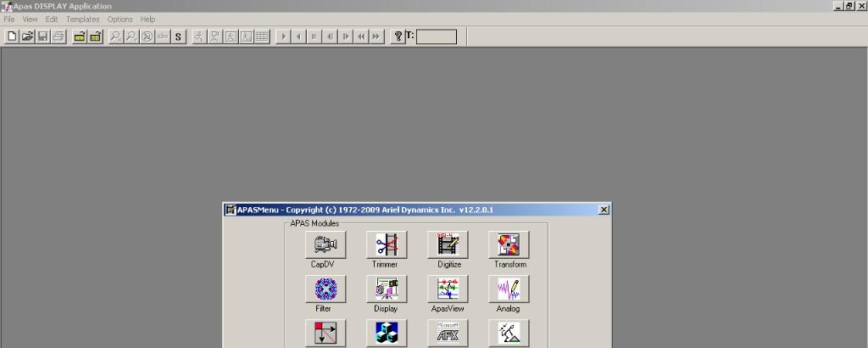Click the Save floppy disk icon
The image size is (868, 348).
pos(42,36)
